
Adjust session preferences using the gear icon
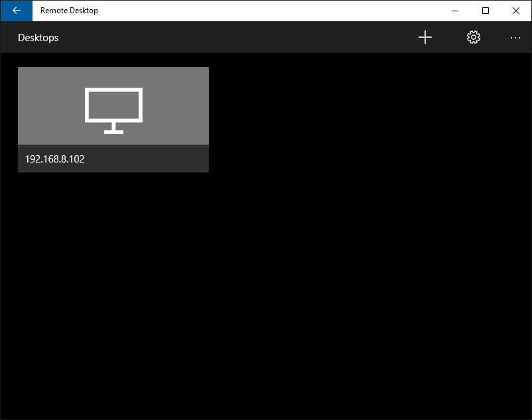click(x=473, y=37)
